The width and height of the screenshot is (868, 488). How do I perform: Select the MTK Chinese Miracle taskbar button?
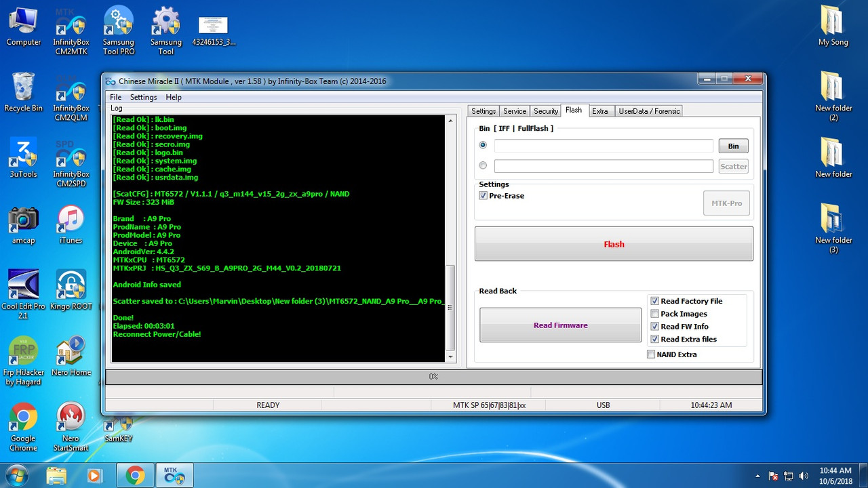coord(174,476)
